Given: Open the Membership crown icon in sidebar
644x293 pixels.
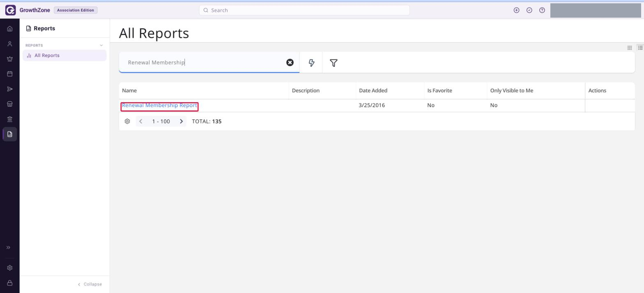Looking at the screenshot, I should [10, 59].
